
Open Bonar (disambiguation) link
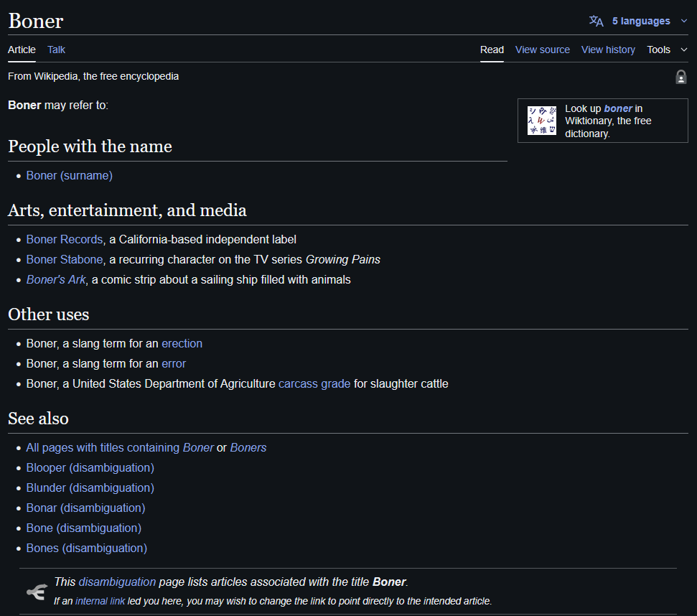pos(86,508)
